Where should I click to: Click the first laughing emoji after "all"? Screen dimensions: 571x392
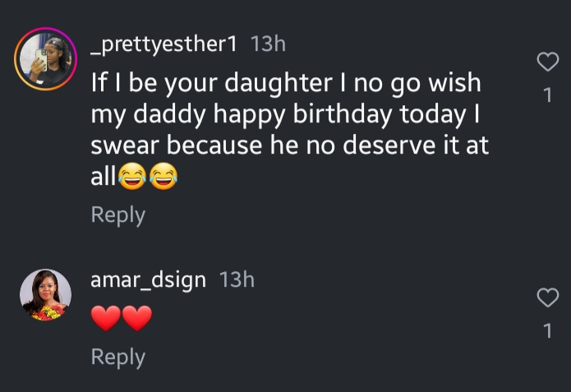(133, 177)
